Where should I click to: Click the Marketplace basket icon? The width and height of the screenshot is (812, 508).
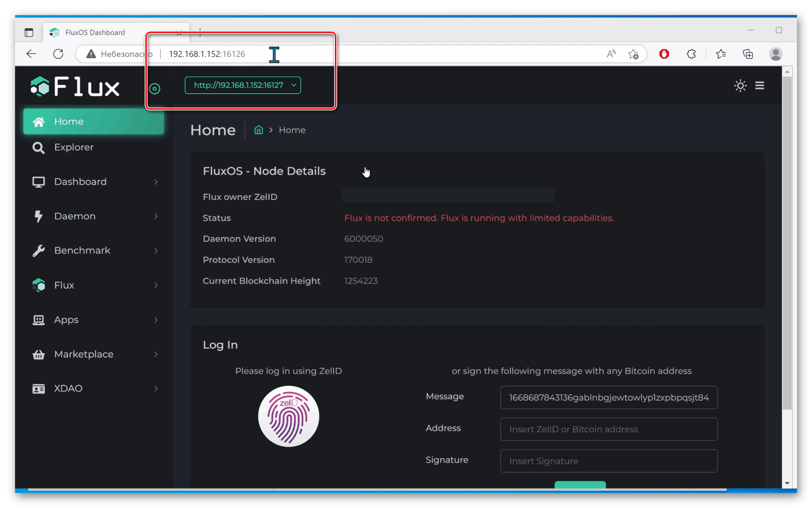(x=39, y=355)
